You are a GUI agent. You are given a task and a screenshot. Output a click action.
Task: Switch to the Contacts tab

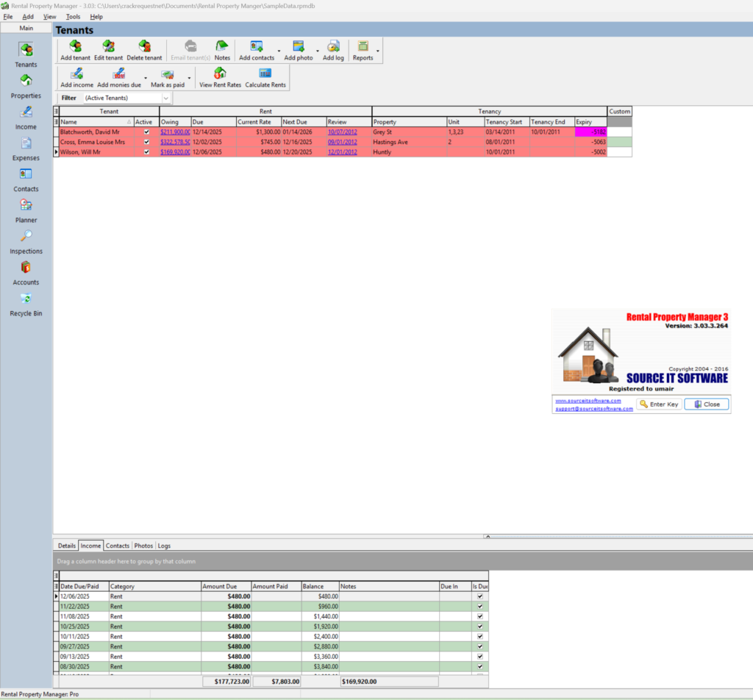(x=118, y=546)
